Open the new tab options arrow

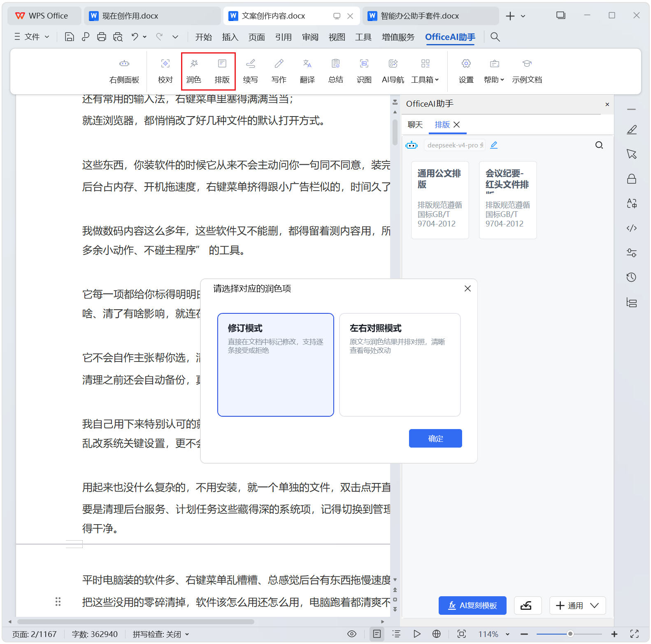(523, 16)
